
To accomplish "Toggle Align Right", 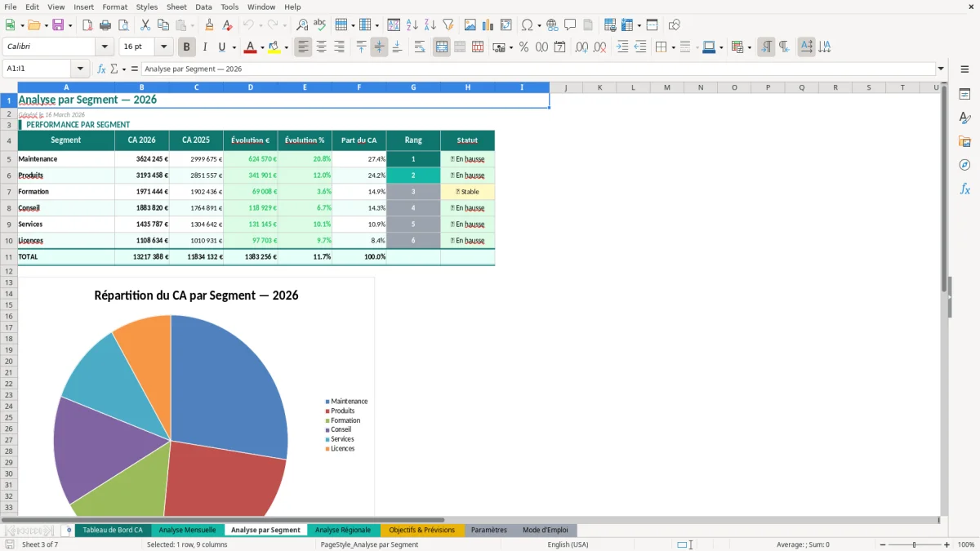I will coord(340,47).
